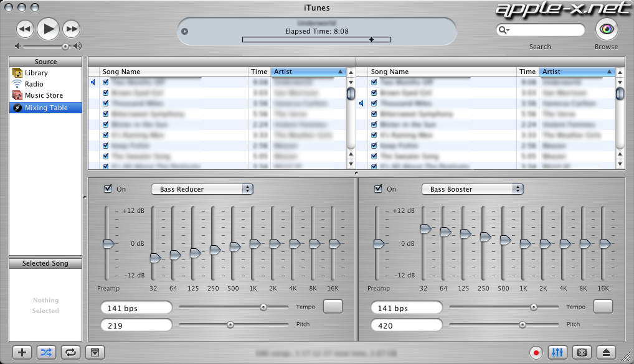Click the right song list scrollbar thumb

[x=620, y=93]
